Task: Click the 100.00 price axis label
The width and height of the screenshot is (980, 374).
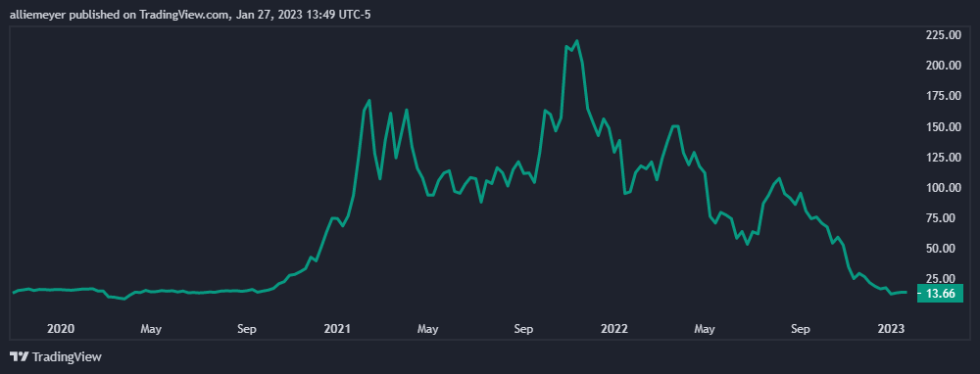Action: pyautogui.click(x=943, y=188)
